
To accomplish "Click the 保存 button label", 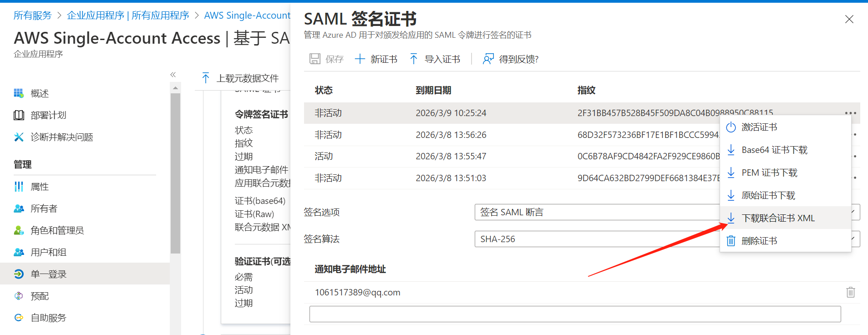I will pyautogui.click(x=335, y=59).
